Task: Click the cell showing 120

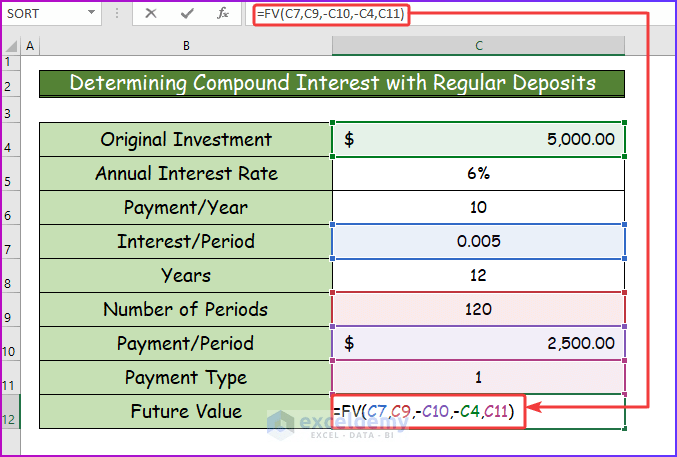Action: (478, 310)
